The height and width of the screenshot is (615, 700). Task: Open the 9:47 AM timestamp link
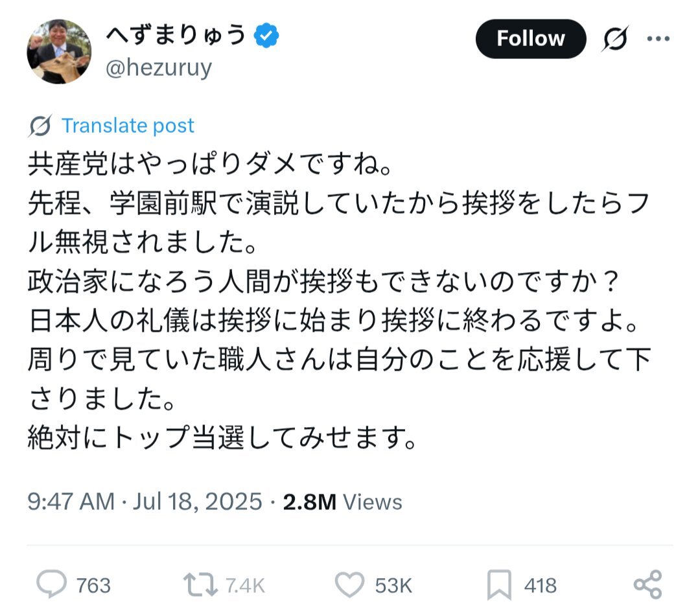click(x=71, y=502)
